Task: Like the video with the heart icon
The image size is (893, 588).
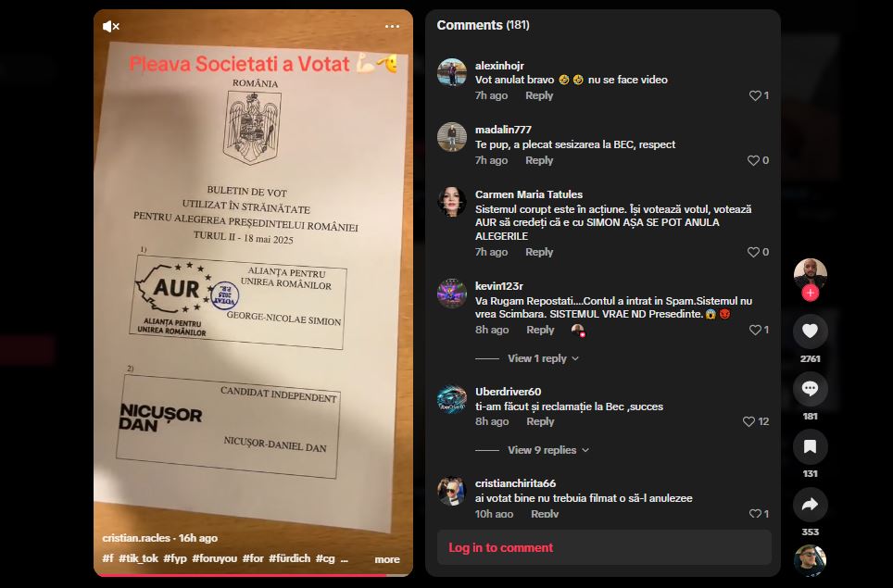Action: click(810, 332)
